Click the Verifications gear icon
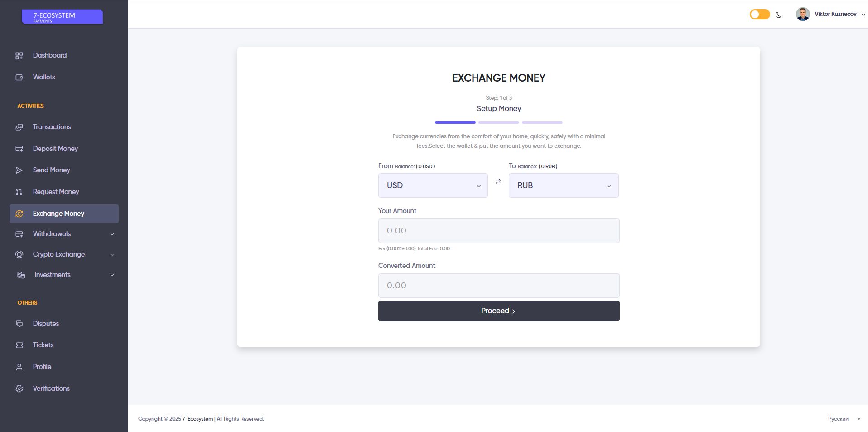868x432 pixels. (19, 389)
